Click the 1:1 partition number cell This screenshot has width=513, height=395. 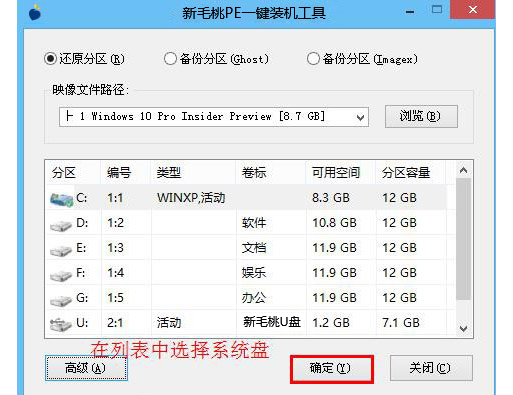(x=115, y=198)
